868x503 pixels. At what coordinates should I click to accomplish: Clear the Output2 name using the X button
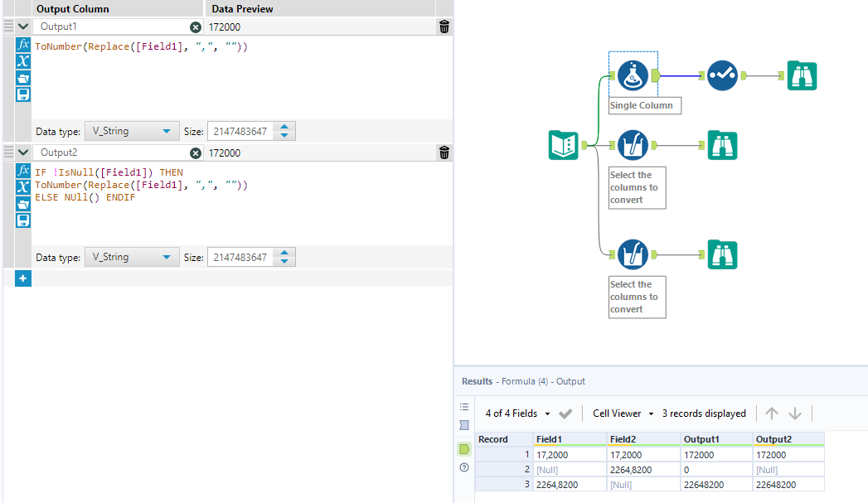(x=196, y=152)
